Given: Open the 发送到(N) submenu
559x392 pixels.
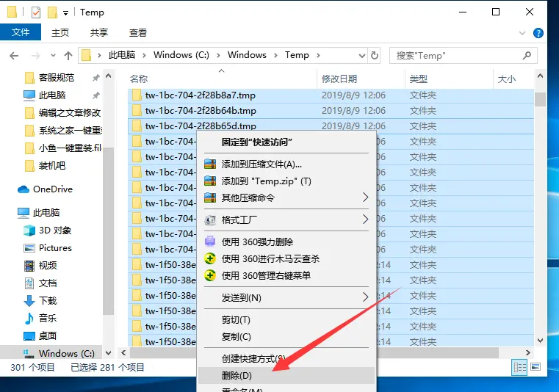Looking at the screenshot, I should coord(286,297).
